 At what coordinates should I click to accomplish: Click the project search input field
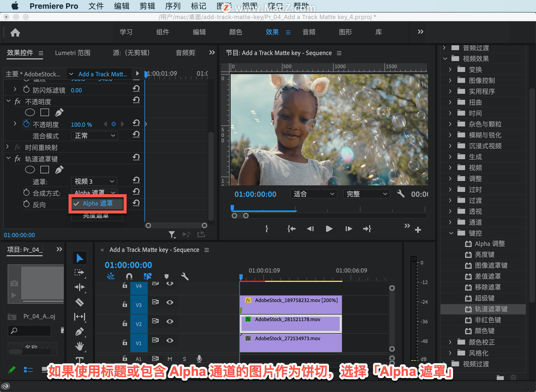pyautogui.click(x=30, y=331)
